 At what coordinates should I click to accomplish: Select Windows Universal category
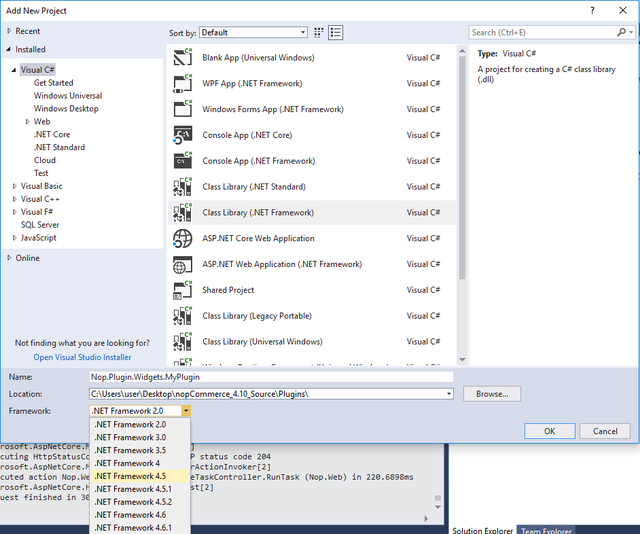tap(68, 96)
